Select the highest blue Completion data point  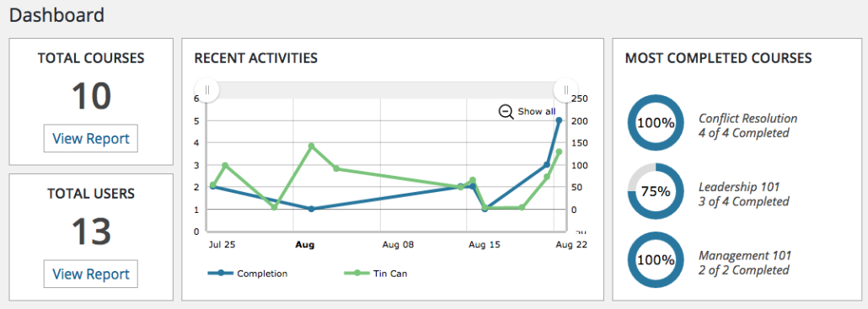point(559,120)
